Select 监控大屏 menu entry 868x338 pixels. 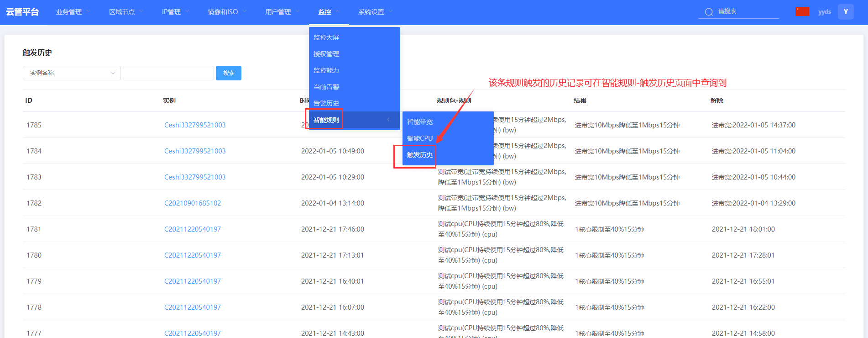(x=354, y=37)
